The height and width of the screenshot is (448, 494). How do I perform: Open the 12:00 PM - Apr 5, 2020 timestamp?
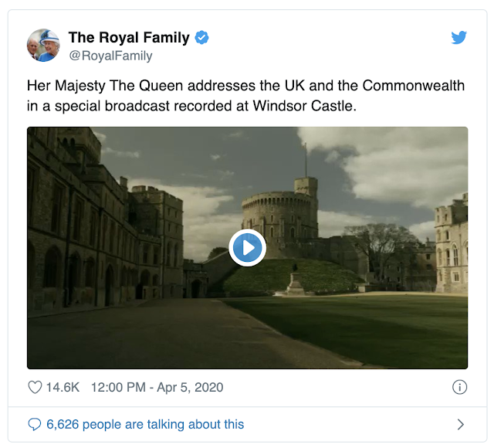pos(157,387)
